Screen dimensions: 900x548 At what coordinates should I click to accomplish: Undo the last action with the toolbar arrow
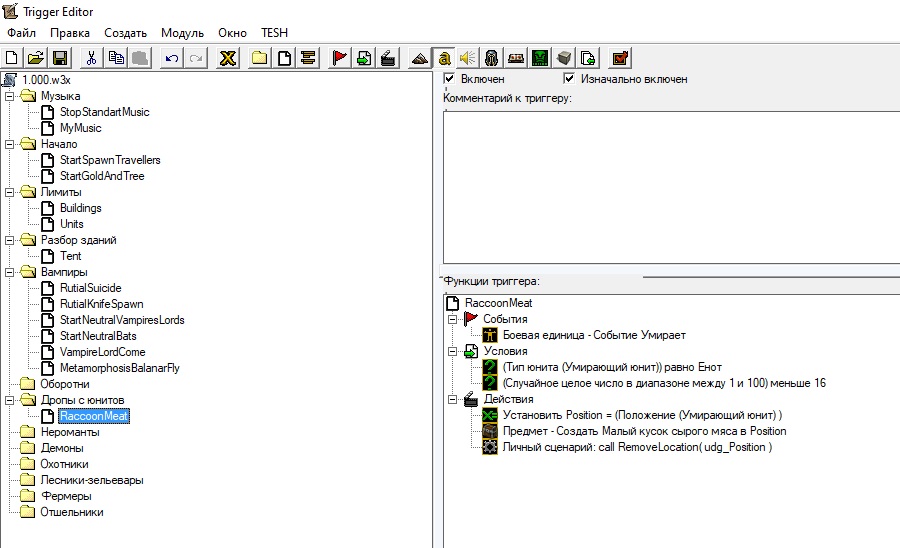click(172, 58)
